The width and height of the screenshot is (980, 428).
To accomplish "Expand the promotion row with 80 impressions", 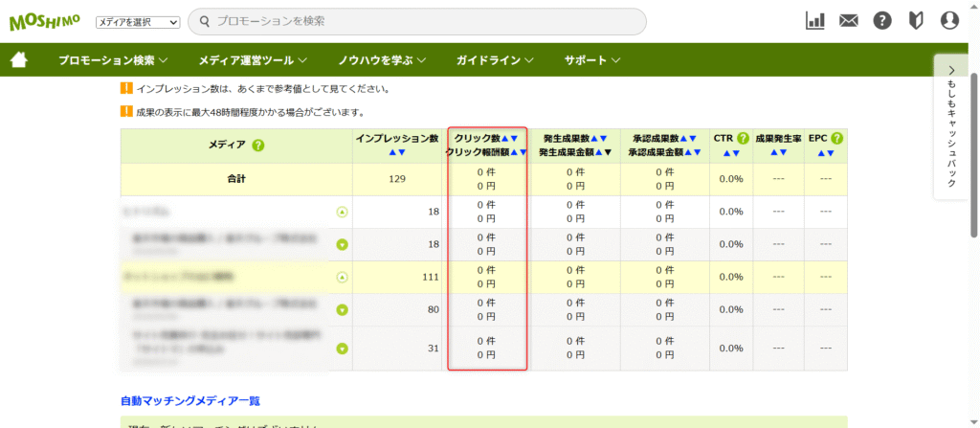I will [342, 309].
